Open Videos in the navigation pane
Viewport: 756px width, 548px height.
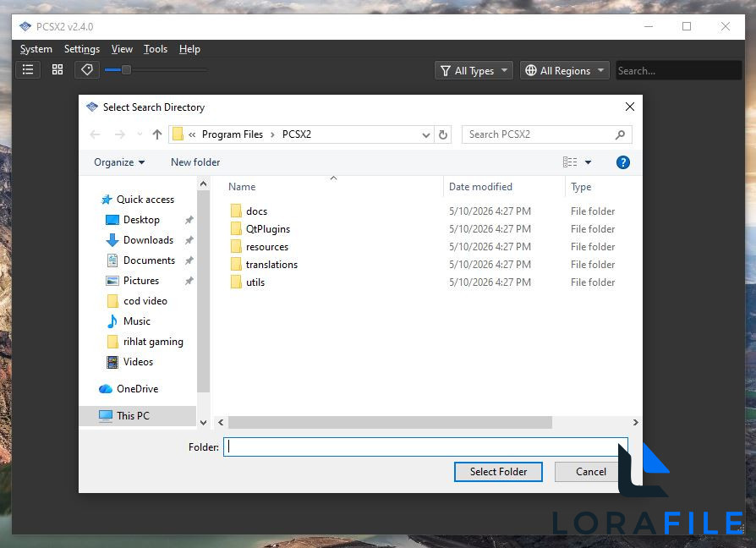pyautogui.click(x=138, y=362)
